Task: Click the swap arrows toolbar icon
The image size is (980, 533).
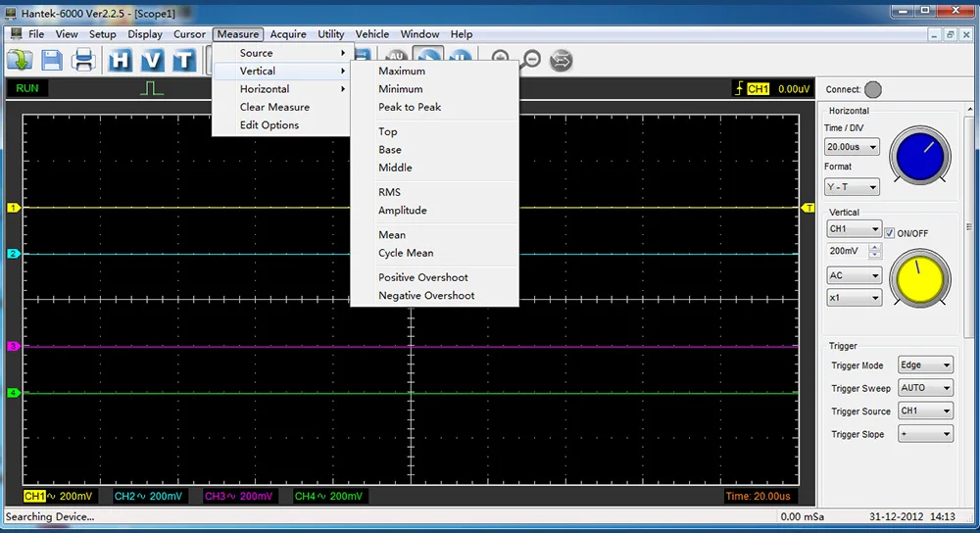Action: [561, 59]
